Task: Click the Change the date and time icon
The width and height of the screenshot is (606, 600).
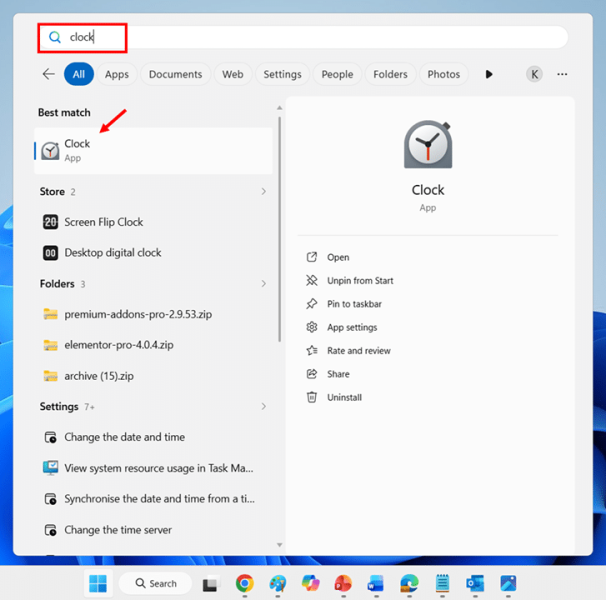Action: [50, 437]
